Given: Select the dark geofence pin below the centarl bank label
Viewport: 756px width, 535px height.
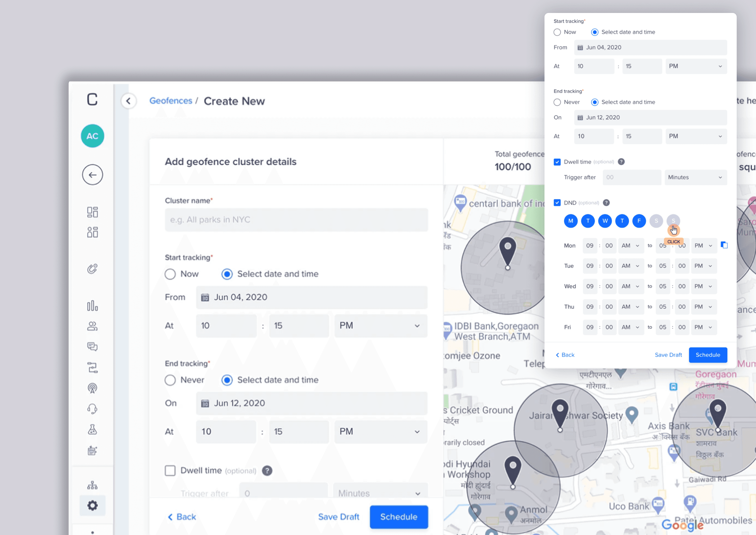Looking at the screenshot, I should pos(508,253).
